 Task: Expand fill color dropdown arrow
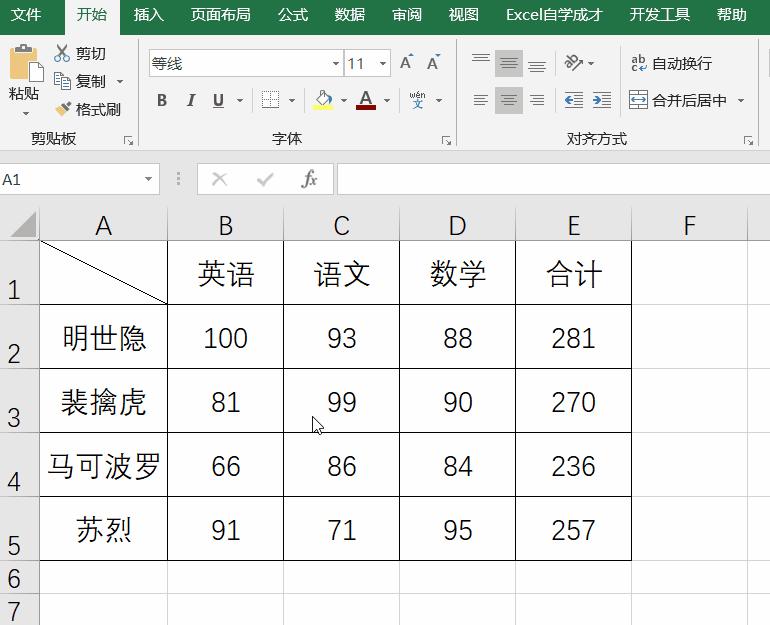point(344,100)
